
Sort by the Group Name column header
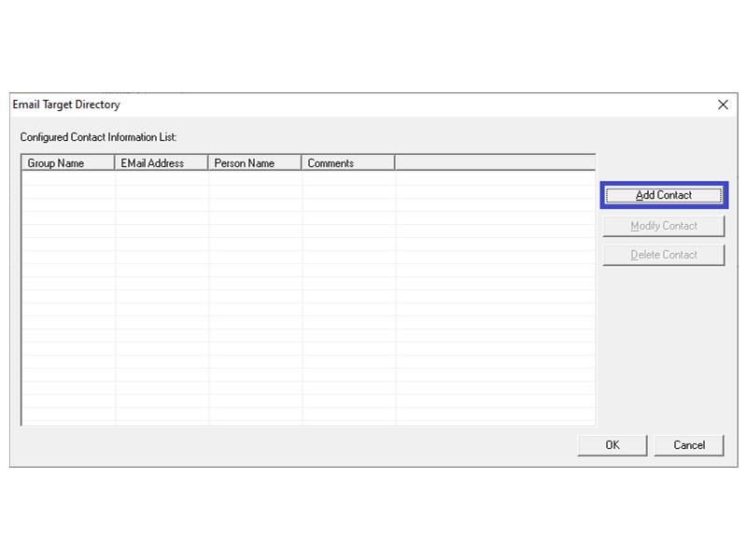pos(68,162)
